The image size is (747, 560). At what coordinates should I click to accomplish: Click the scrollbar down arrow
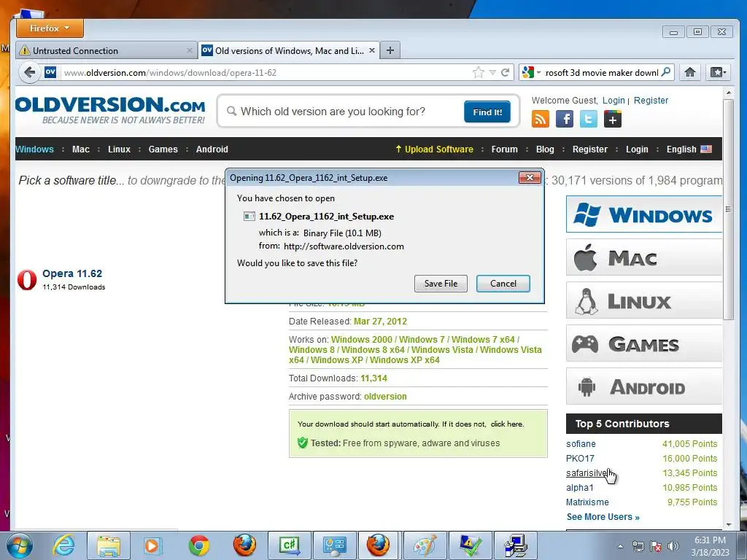(729, 524)
